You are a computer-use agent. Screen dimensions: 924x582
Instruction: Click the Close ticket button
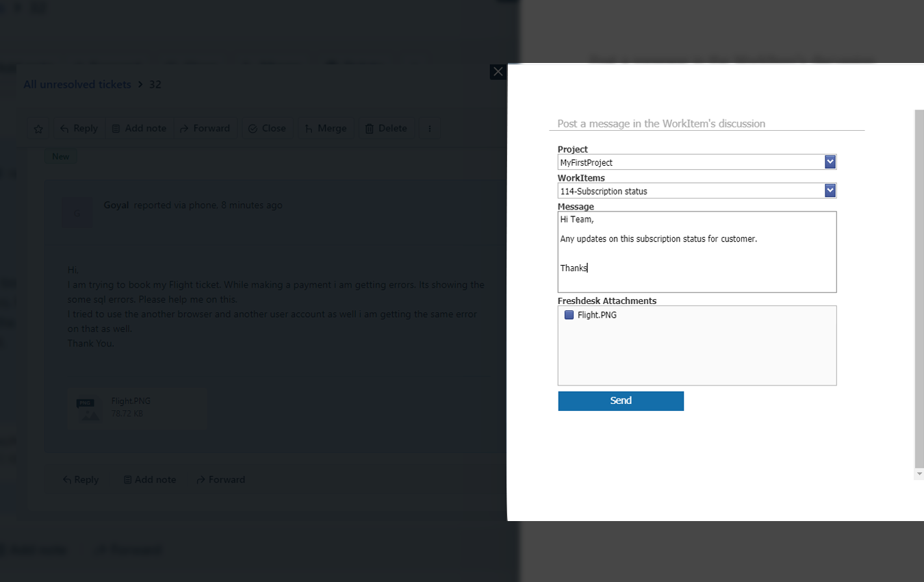[x=267, y=128]
